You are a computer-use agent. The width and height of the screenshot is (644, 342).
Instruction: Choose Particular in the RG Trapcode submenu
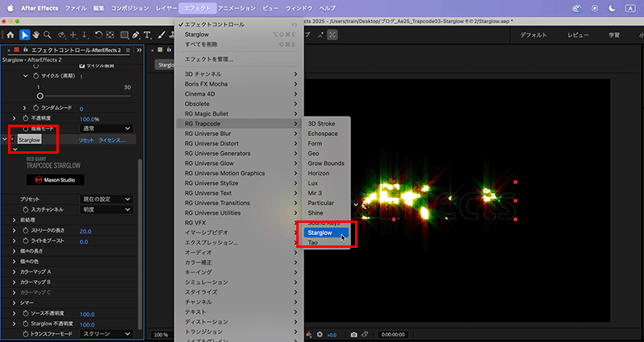click(x=320, y=203)
